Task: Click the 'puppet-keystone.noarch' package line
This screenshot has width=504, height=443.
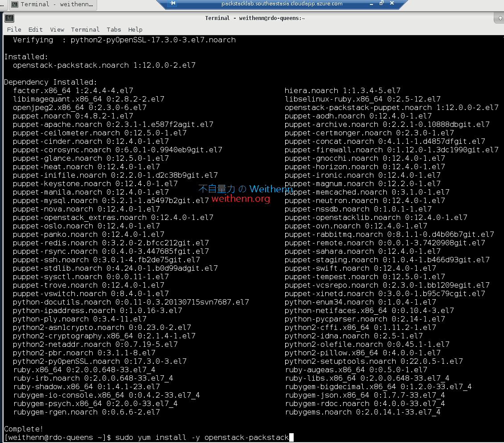Action: 95,184
